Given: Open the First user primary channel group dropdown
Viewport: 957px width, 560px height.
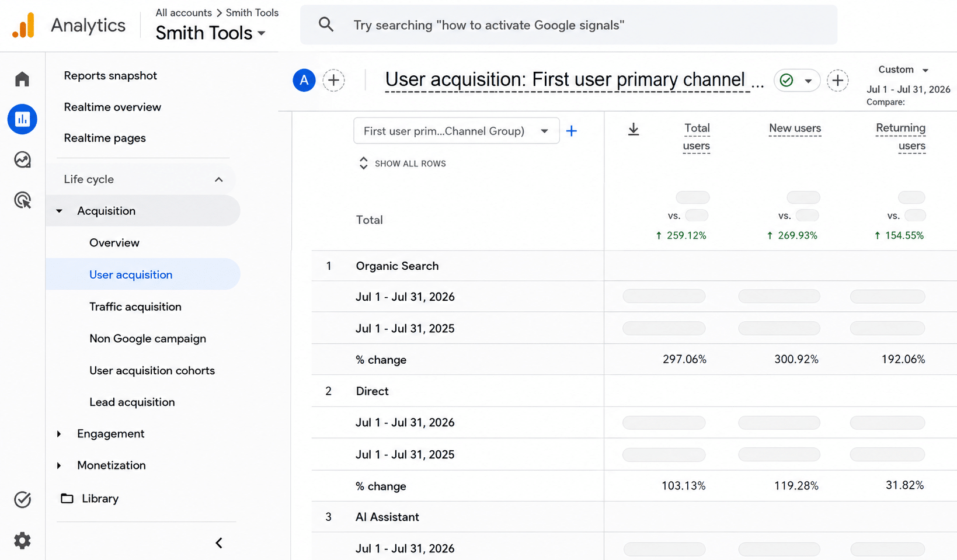Looking at the screenshot, I should tap(457, 131).
